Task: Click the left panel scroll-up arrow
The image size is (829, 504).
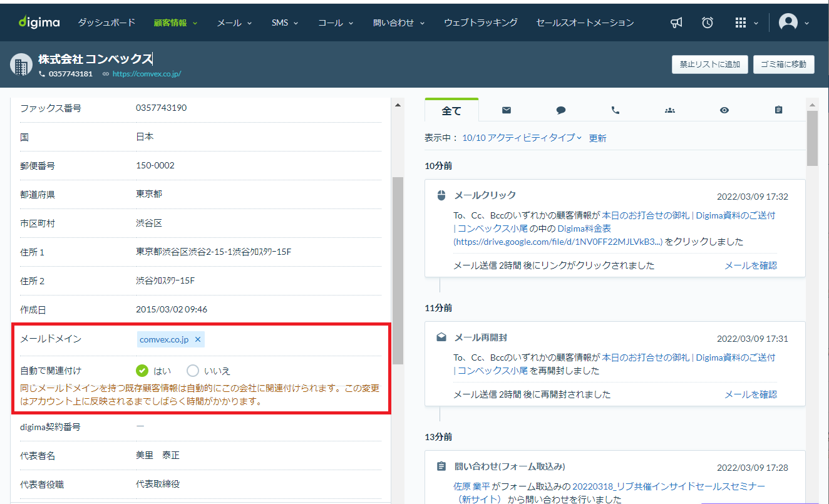Action: [398, 105]
